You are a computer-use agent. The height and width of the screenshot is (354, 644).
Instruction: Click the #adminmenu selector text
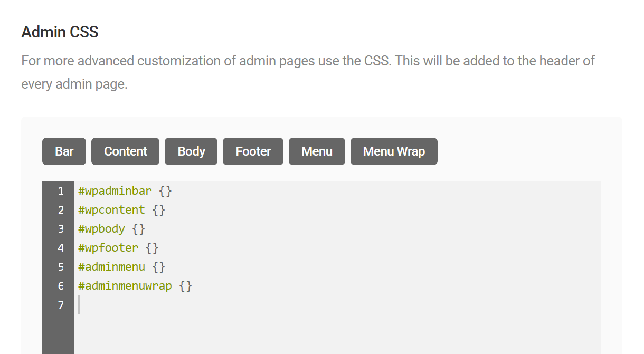click(x=111, y=266)
